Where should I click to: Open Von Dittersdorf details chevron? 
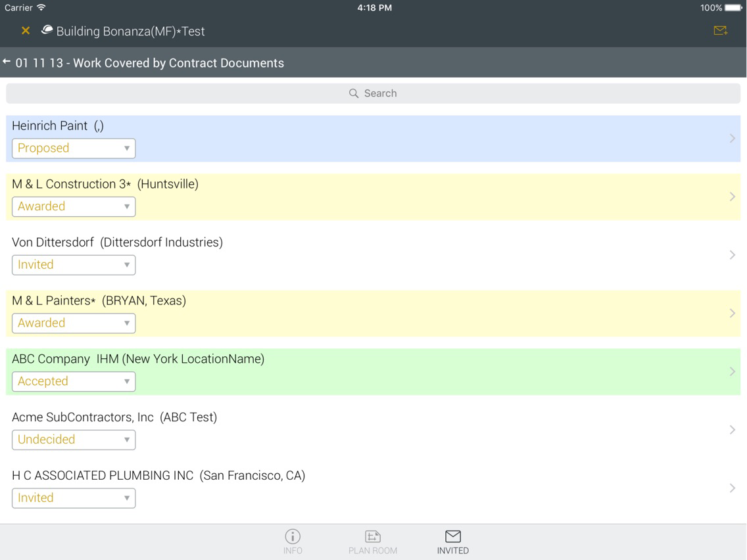[x=733, y=255]
